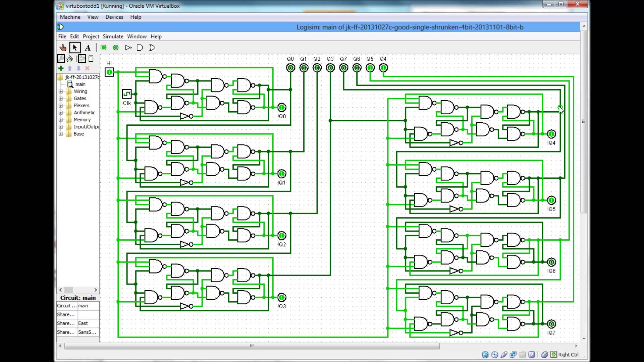The width and height of the screenshot is (644, 362).
Task: Open the Simulate menu
Action: coord(113,36)
